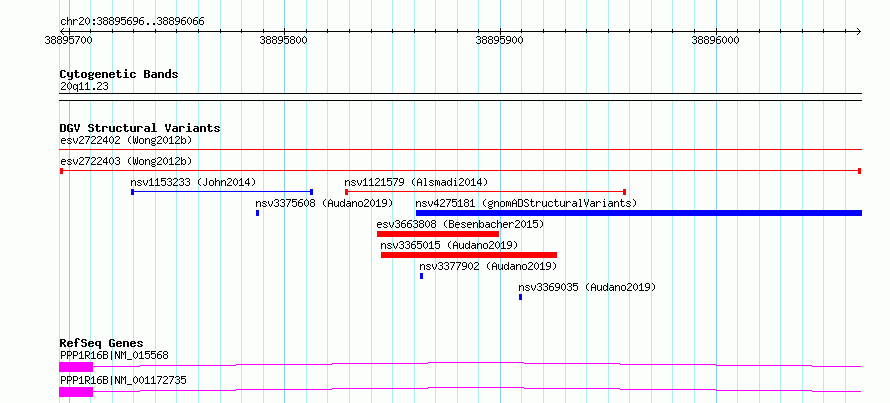Click the small blue nsv3375608 marker

point(258,213)
